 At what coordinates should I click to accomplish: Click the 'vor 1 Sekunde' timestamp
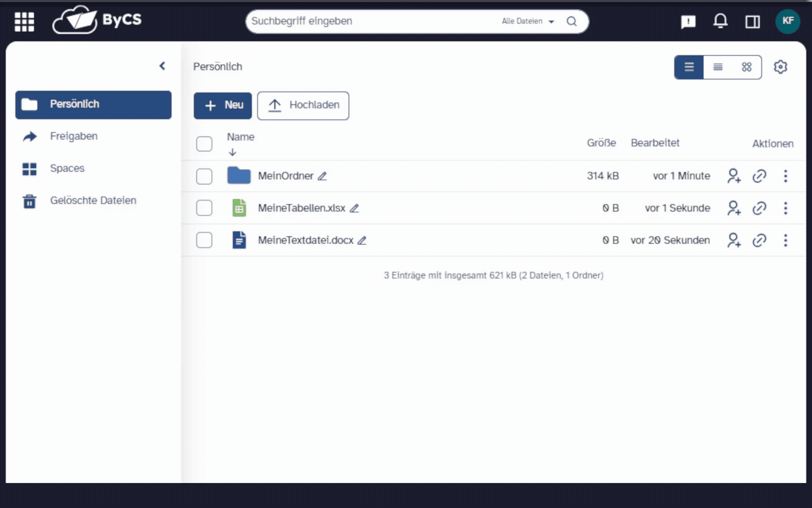[678, 208]
